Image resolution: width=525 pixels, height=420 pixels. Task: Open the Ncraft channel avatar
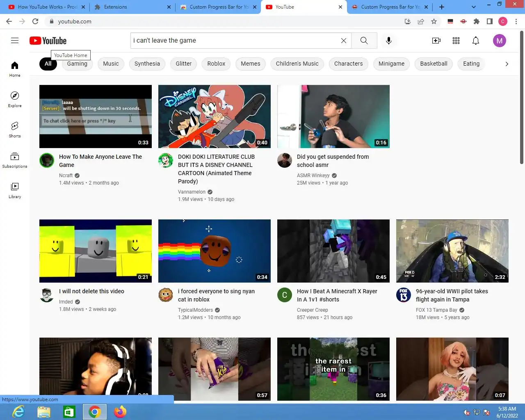pos(47,160)
